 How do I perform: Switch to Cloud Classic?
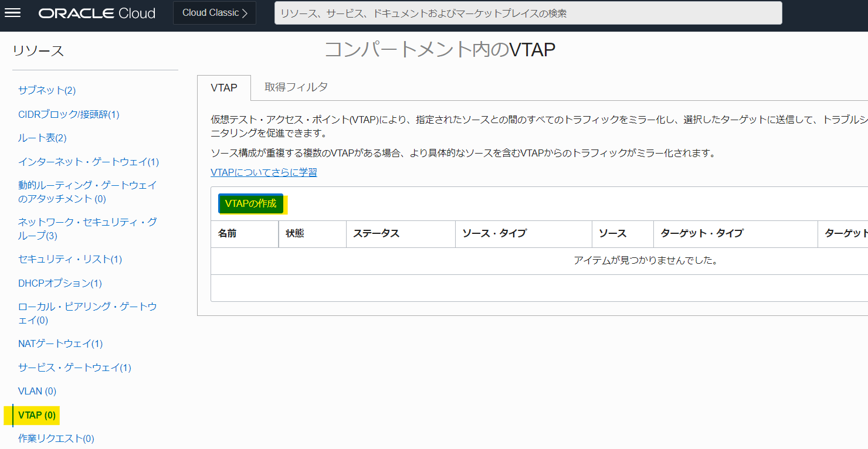click(215, 13)
